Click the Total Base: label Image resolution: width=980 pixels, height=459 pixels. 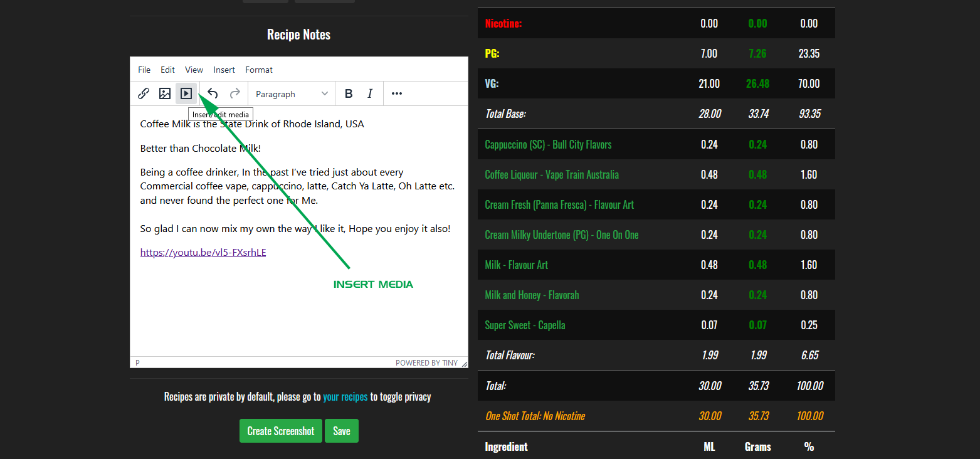click(x=505, y=114)
